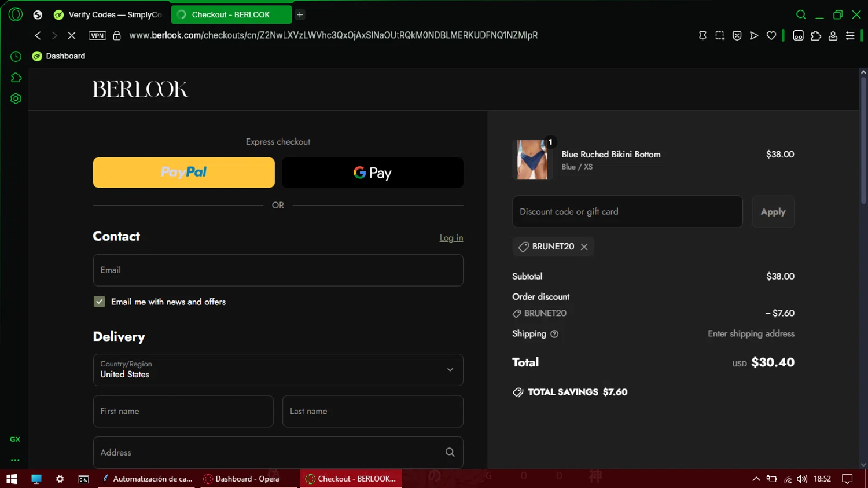The width and height of the screenshot is (868, 488).
Task: Remove BRUNET20 discount code with X
Action: point(584,247)
